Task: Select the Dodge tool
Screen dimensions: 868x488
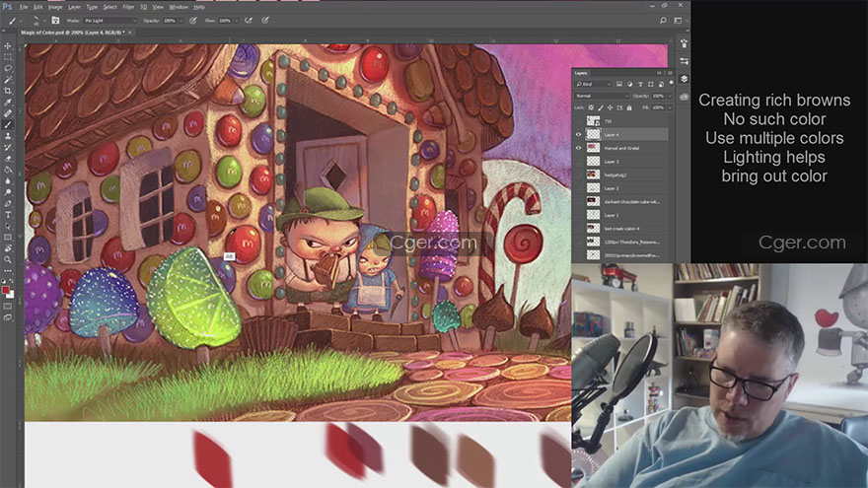Action: (8, 192)
